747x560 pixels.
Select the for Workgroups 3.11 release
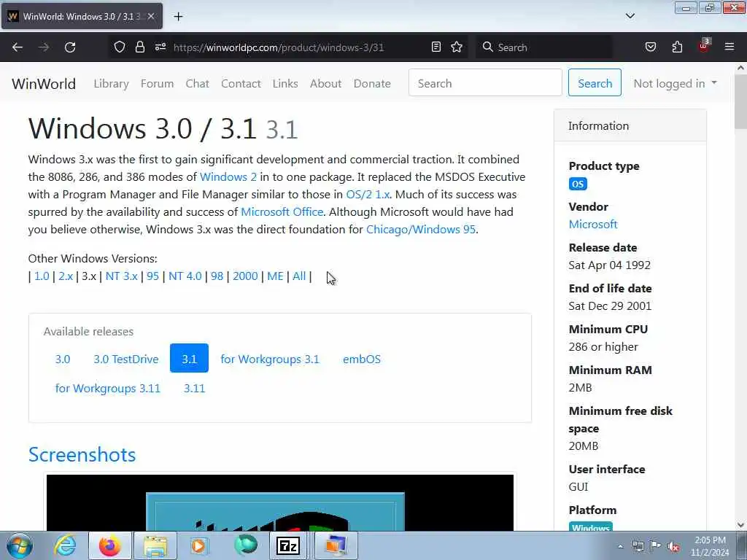(108, 388)
